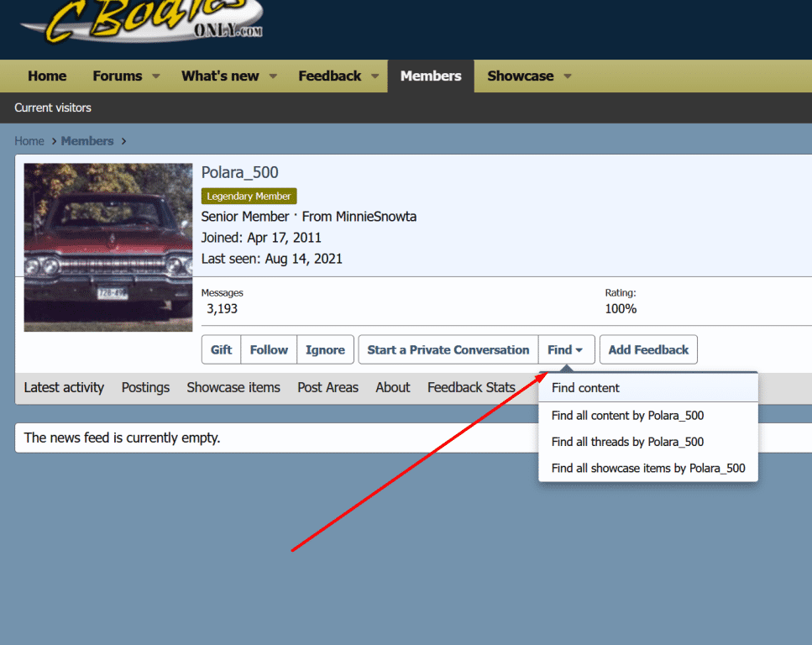This screenshot has height=645, width=812.
Task: Expand the Forums dropdown arrow
Action: click(x=155, y=76)
